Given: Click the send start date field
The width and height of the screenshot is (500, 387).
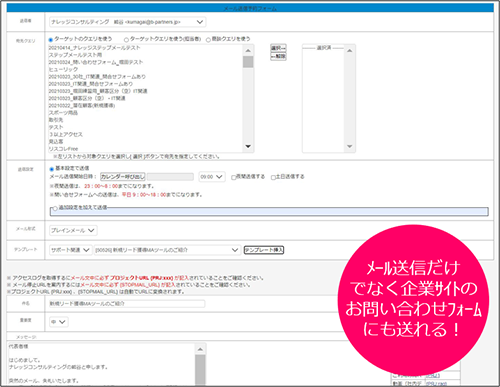Looking at the screenshot, I should 170,177.
